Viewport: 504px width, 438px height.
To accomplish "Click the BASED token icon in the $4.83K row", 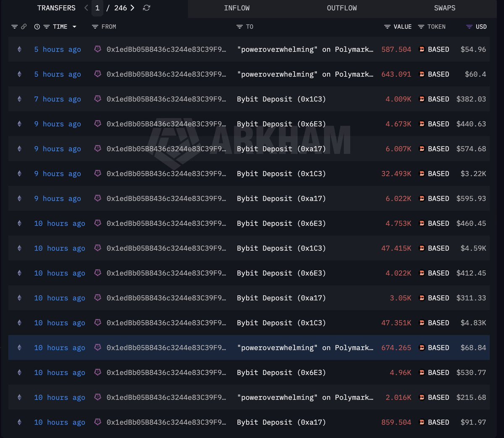I will [422, 323].
